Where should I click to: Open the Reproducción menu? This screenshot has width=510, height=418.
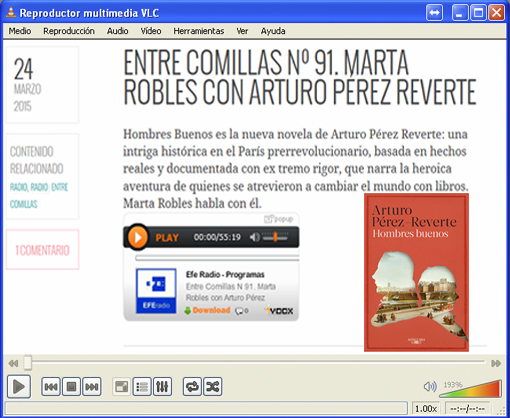[x=69, y=31]
